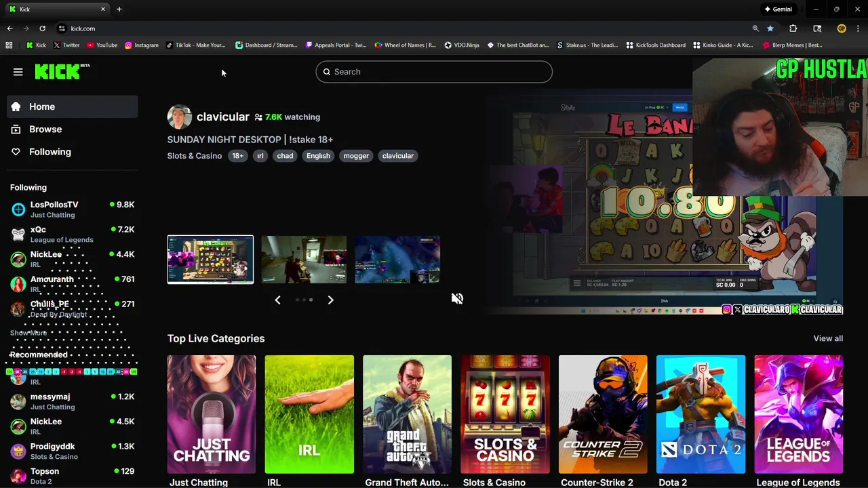Open the IRL category card
This screenshot has width=868, height=488.
coord(309,414)
